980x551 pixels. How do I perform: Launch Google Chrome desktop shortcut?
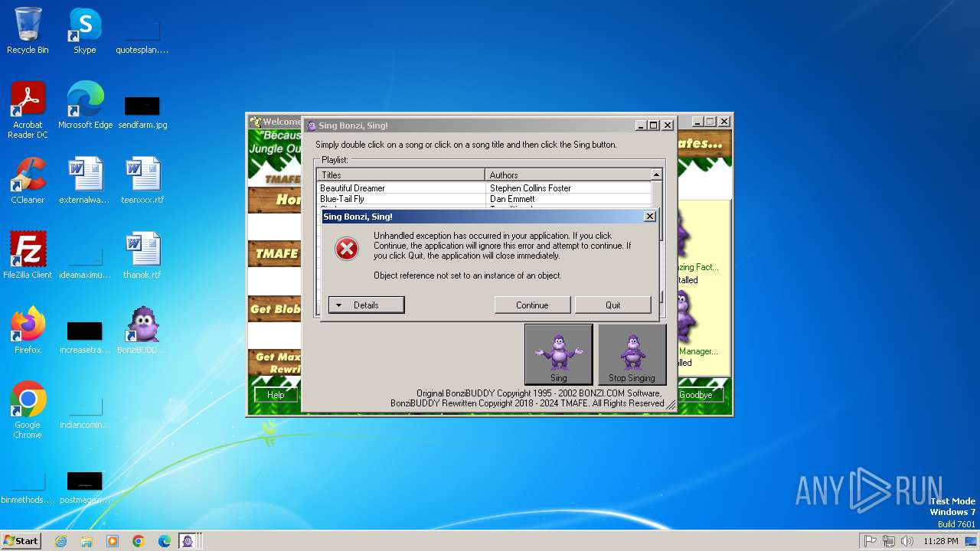(28, 409)
